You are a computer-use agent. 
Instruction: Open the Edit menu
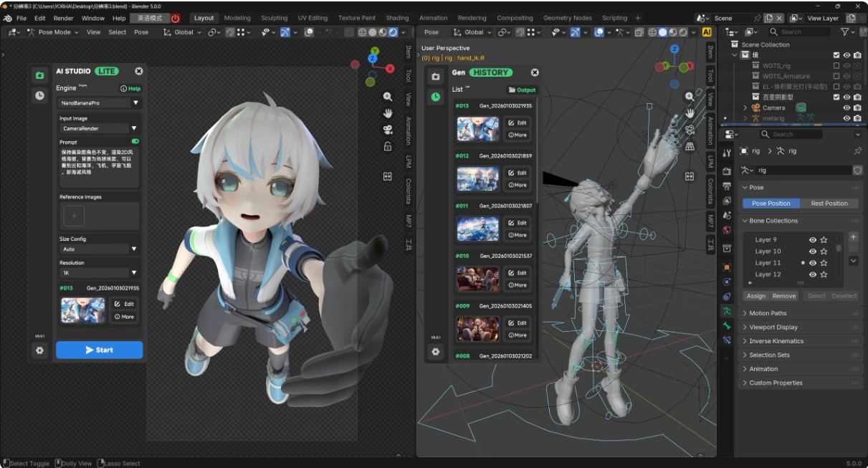tap(40, 18)
